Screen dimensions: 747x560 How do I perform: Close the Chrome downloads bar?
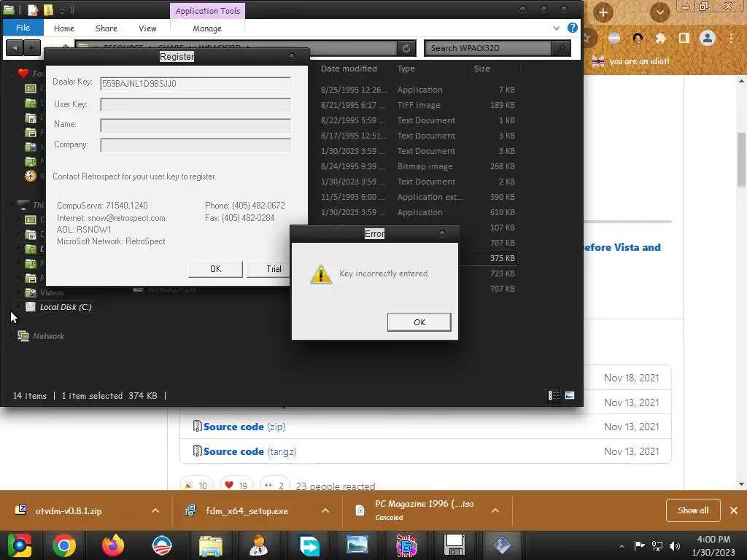coord(734,510)
